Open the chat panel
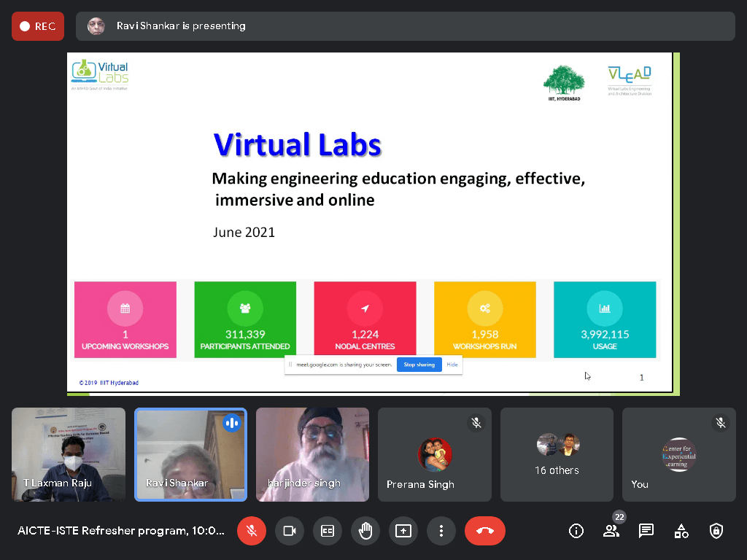 pos(646,531)
